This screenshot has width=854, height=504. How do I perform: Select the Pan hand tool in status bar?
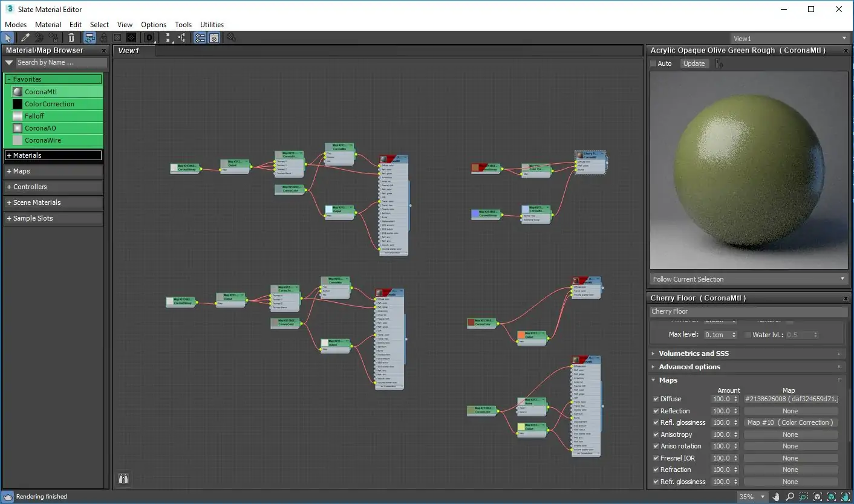coord(776,497)
